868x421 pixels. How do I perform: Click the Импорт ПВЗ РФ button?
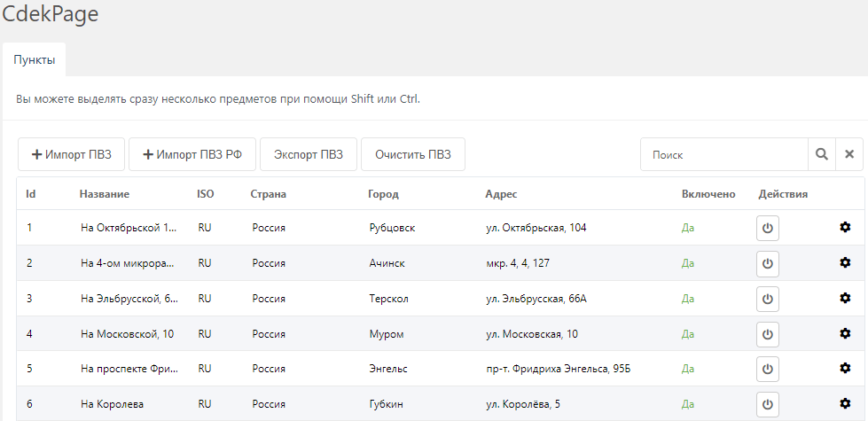[x=192, y=154]
